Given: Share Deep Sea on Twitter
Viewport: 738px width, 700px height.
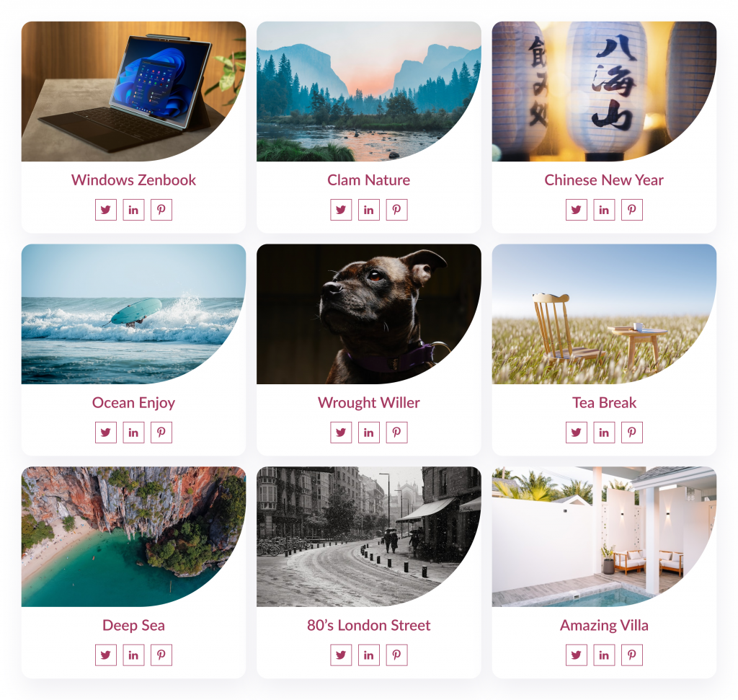Looking at the screenshot, I should (x=105, y=655).
